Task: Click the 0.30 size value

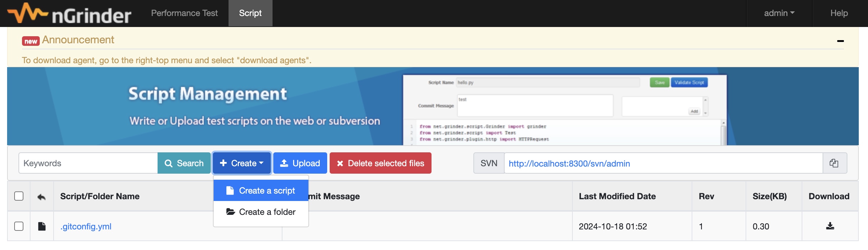Action: tap(761, 227)
